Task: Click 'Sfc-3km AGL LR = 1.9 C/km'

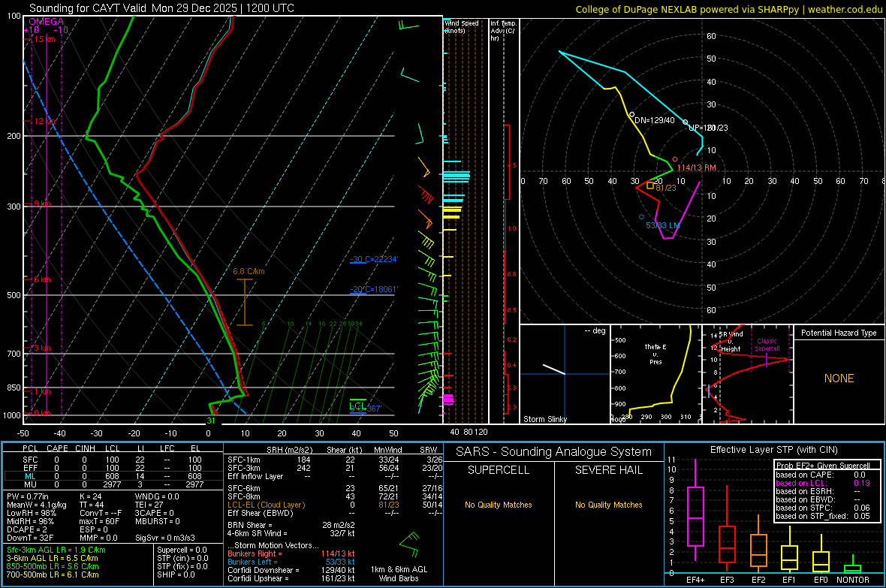Action: click(56, 550)
